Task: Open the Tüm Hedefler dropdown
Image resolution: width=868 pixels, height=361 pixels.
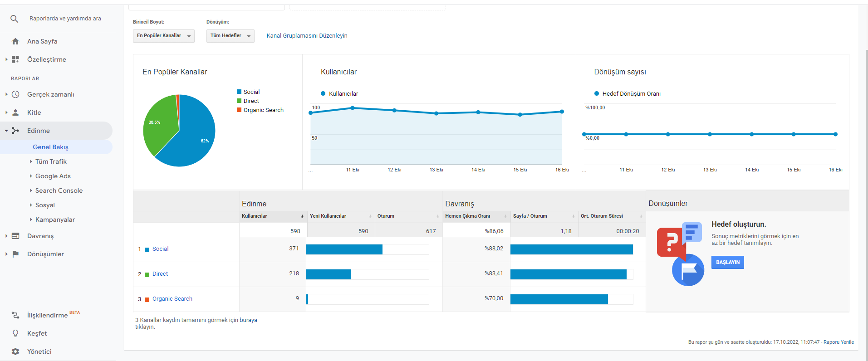Action: click(230, 36)
